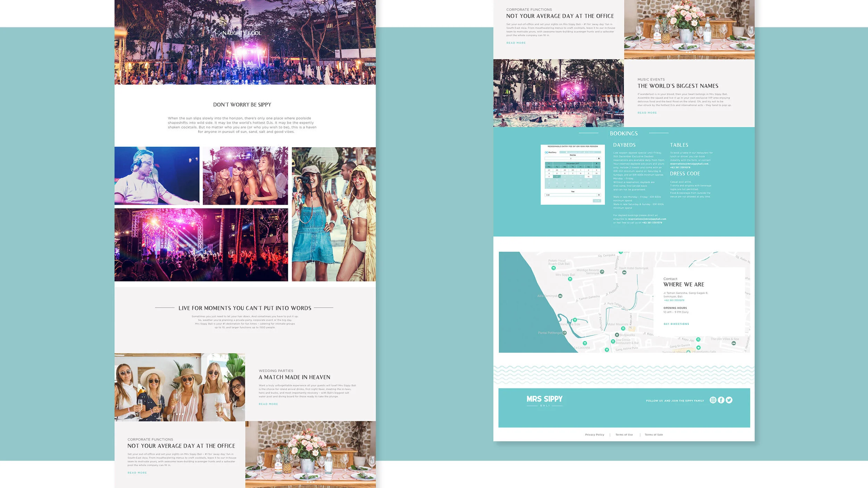
Task: Open Read More under Music Events
Action: click(x=647, y=113)
